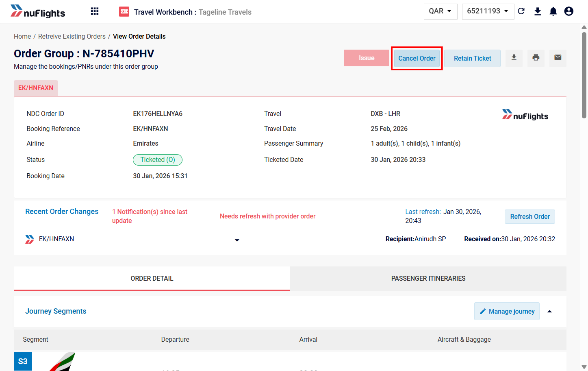Download the order using gray download button
Viewport: 588px width, 371px height.
click(x=514, y=58)
